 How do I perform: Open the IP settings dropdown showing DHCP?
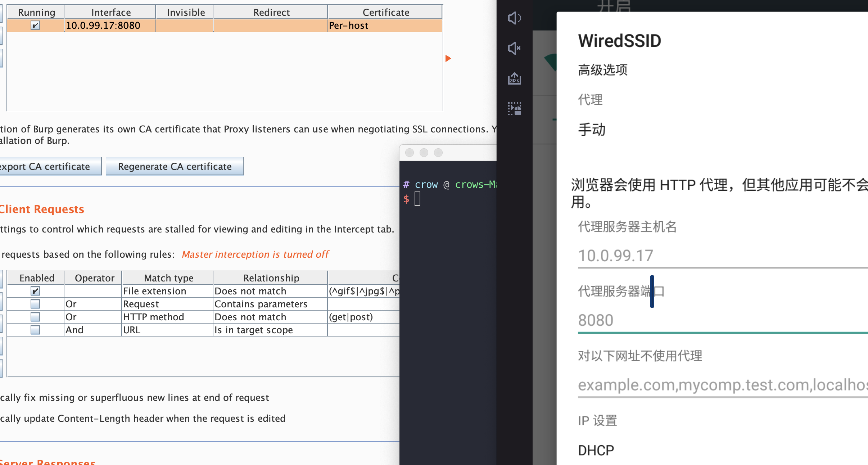click(596, 451)
